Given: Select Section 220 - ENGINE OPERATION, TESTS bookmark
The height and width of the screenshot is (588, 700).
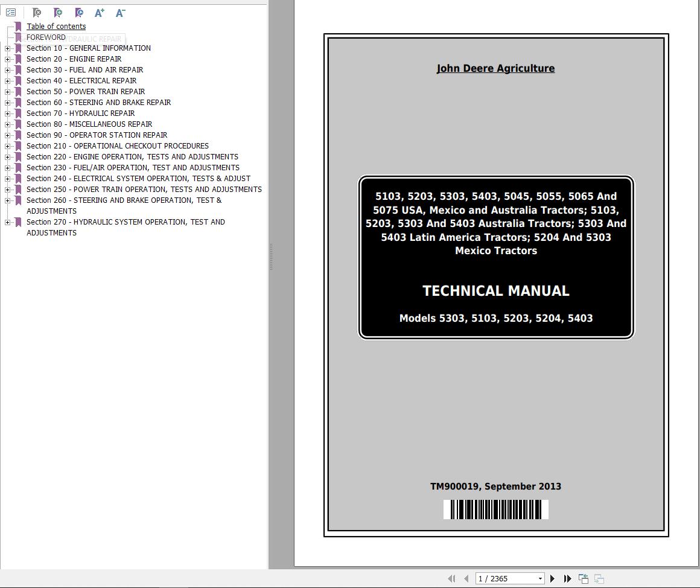Looking at the screenshot, I should coord(132,157).
